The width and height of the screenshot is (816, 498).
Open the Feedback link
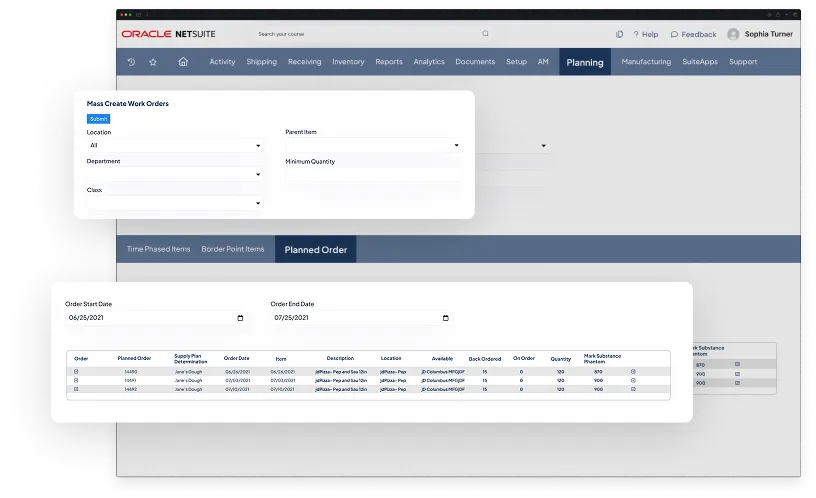coord(693,34)
